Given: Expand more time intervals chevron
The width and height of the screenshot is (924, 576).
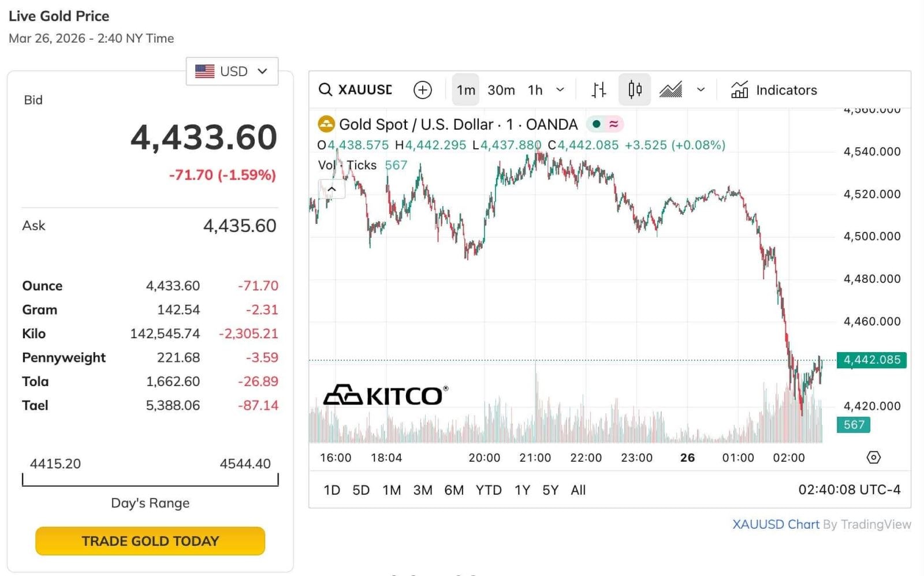Looking at the screenshot, I should click(560, 90).
